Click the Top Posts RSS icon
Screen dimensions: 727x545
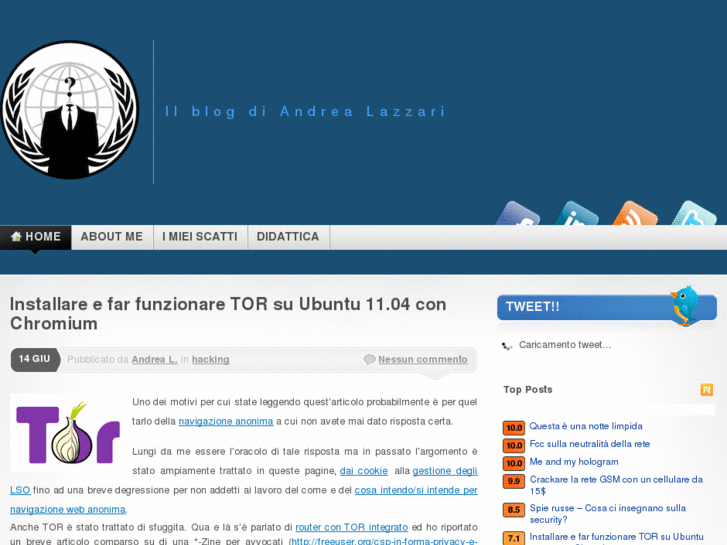pos(706,390)
